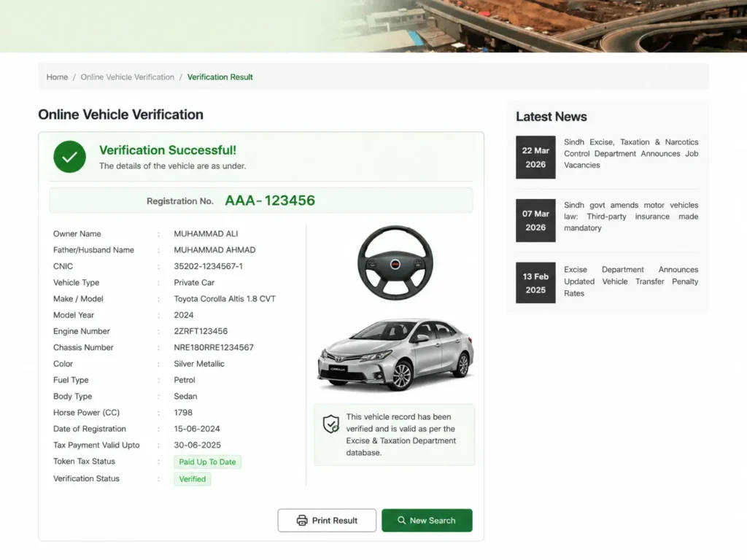Click CNIC value 35202-1234567-1
Image resolution: width=747 pixels, height=560 pixels.
[x=208, y=266]
